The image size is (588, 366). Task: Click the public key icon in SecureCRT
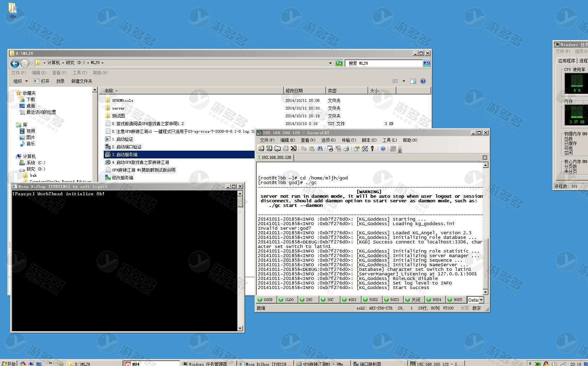[x=372, y=149]
